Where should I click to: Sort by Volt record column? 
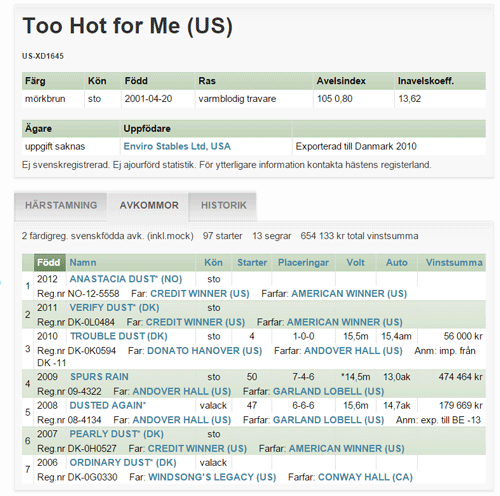(x=355, y=263)
